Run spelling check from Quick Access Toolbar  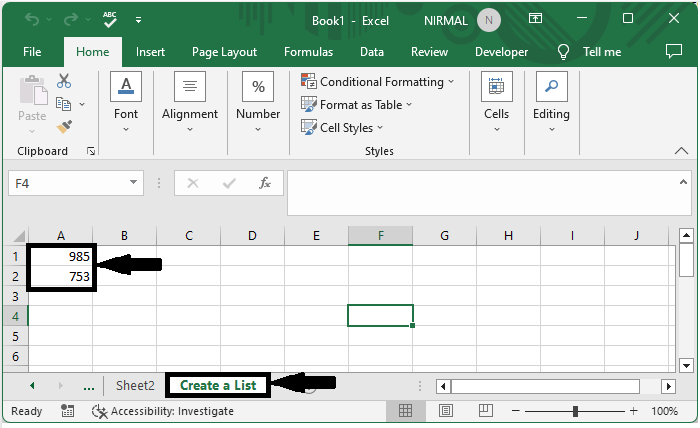tap(111, 19)
